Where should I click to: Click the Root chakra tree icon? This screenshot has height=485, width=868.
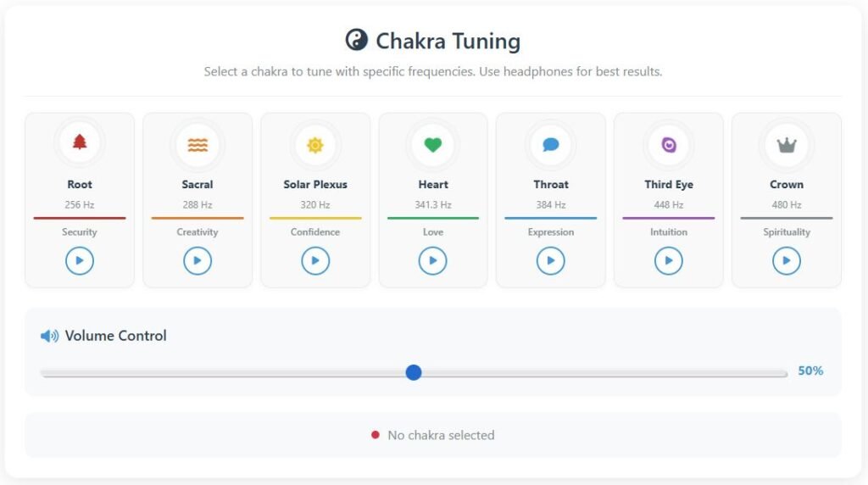[x=80, y=142]
